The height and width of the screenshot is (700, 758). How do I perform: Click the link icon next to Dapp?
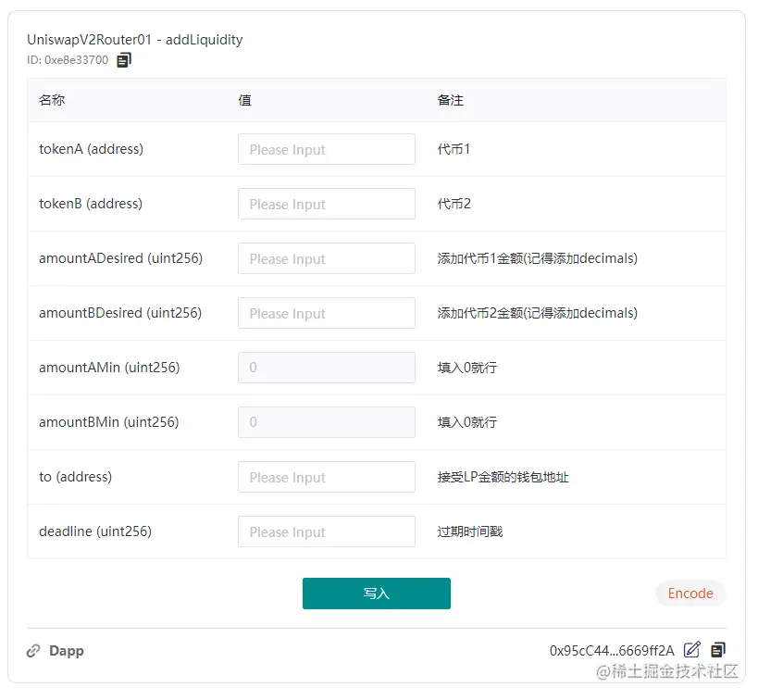pos(34,650)
